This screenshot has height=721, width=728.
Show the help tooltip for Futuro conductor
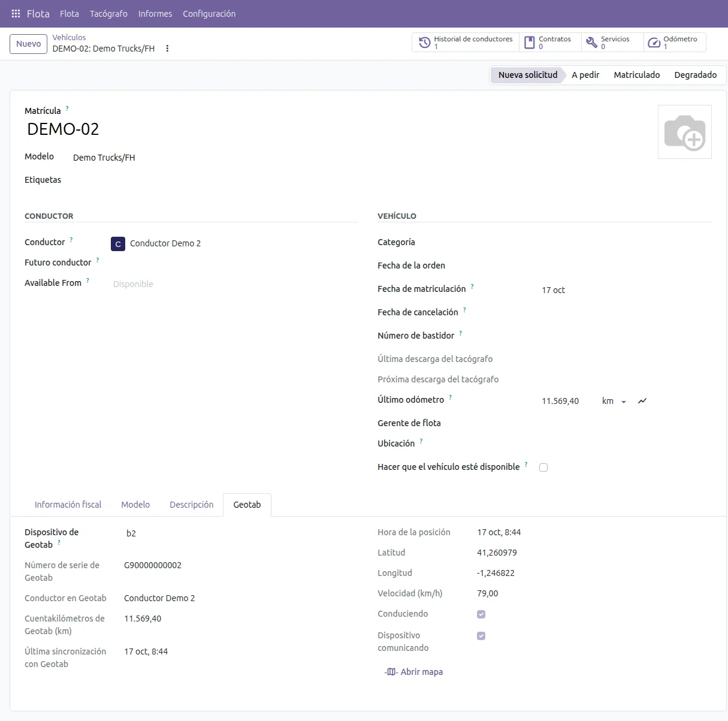(x=98, y=260)
